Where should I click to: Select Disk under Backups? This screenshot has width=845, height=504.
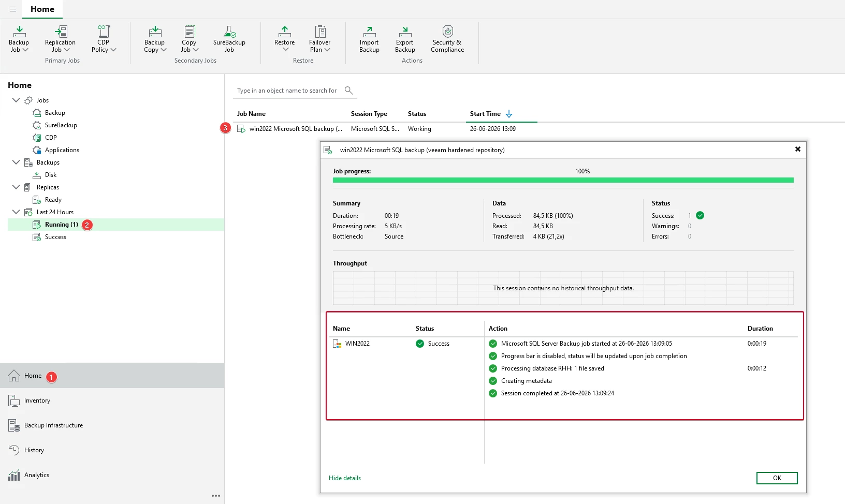tap(51, 175)
